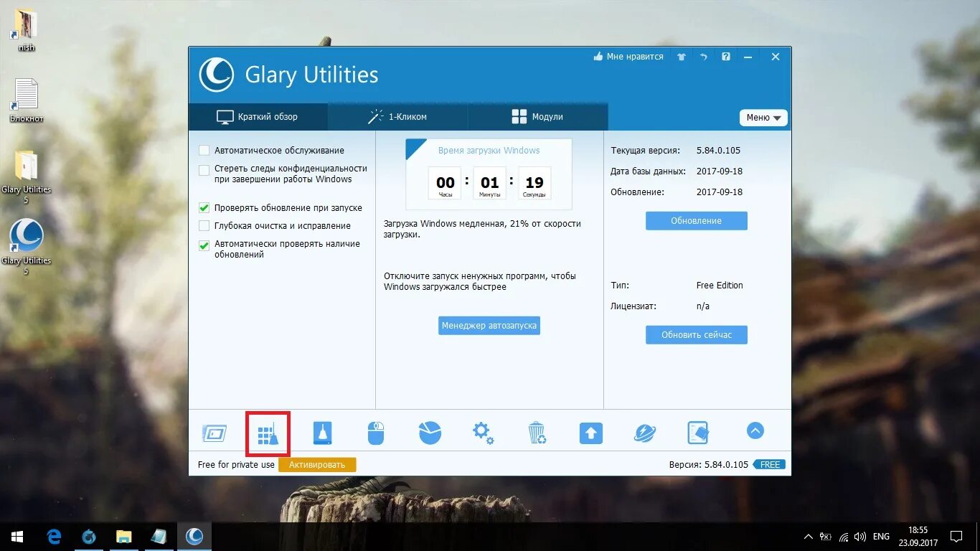Switch to the 1-Кликом tab
980x551 pixels.
[397, 116]
